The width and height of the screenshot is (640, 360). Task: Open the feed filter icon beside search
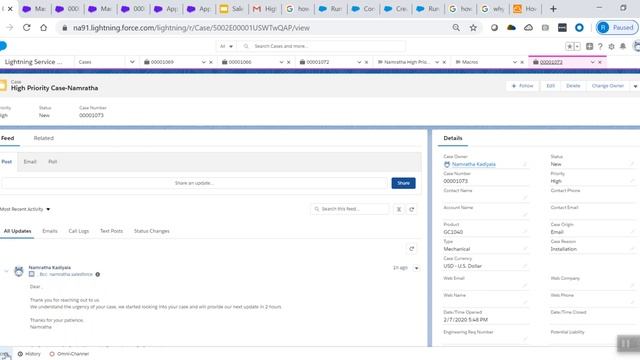tap(399, 209)
